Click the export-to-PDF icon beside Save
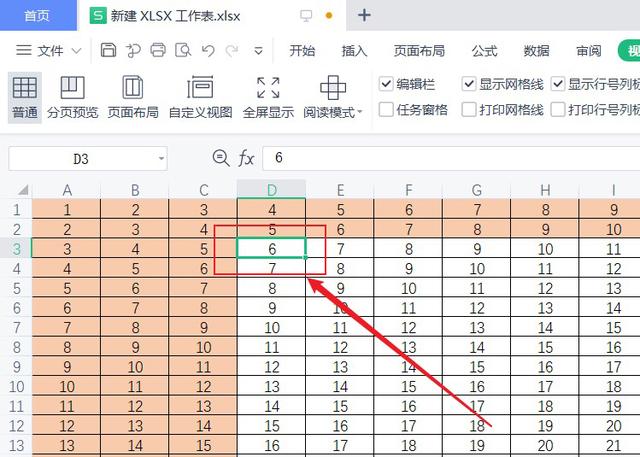 (133, 50)
